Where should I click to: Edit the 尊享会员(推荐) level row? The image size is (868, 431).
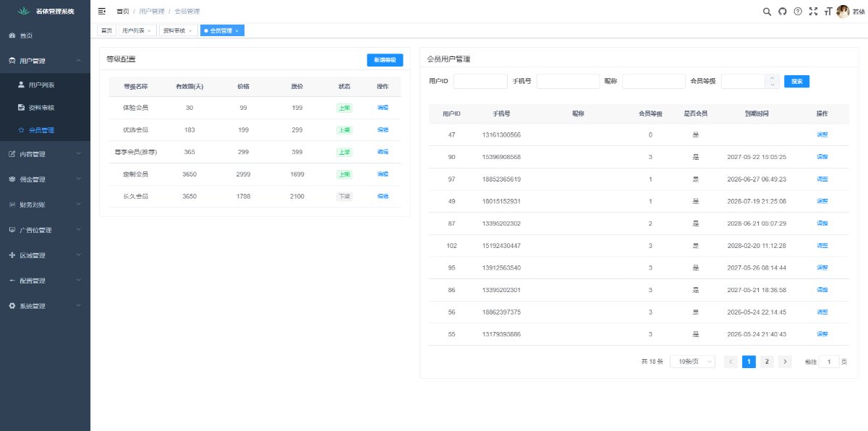pyautogui.click(x=383, y=152)
